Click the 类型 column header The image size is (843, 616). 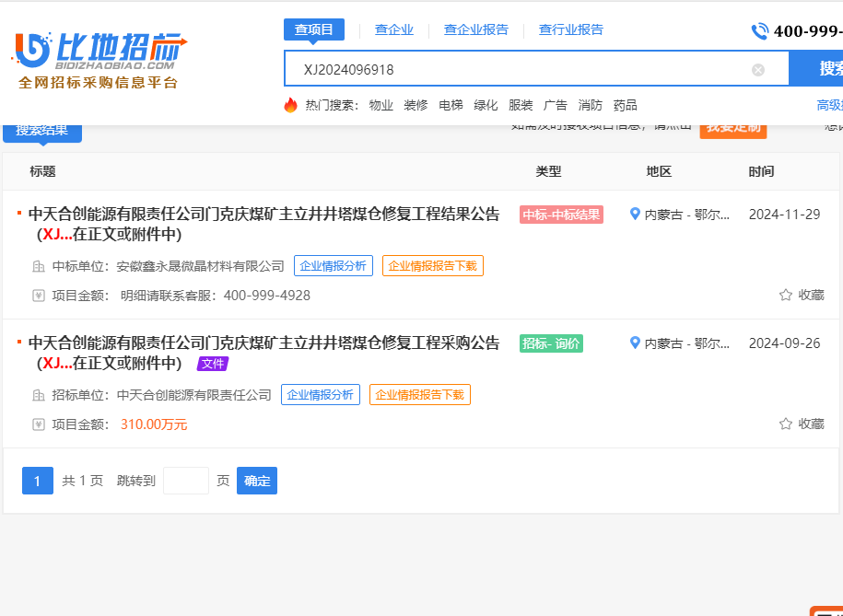click(x=548, y=171)
